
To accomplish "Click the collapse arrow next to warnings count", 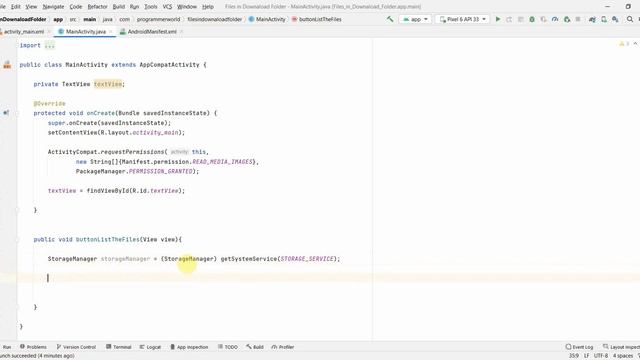I will [635, 44].
